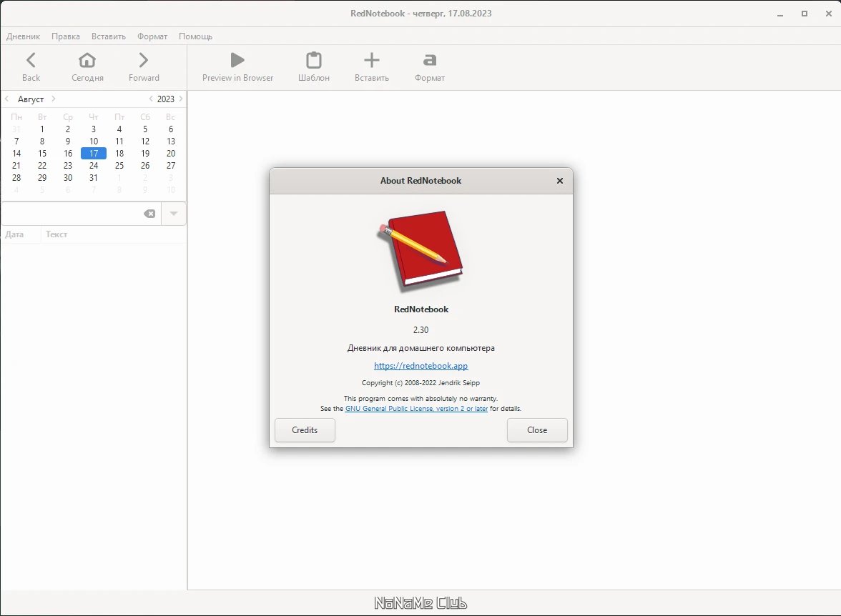Open the Формат toolbar icon
The image size is (841, 616).
(x=430, y=60)
